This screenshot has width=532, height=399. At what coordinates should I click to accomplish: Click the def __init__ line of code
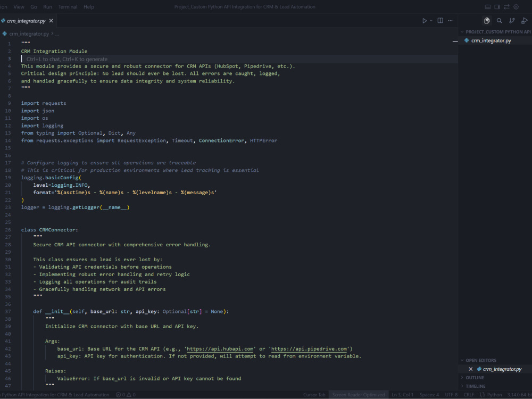[x=131, y=311]
